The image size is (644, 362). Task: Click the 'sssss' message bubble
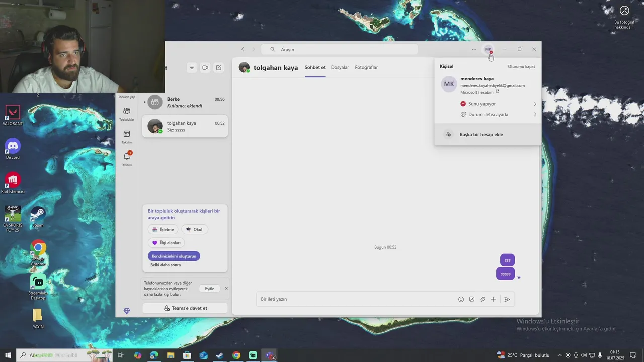(505, 274)
